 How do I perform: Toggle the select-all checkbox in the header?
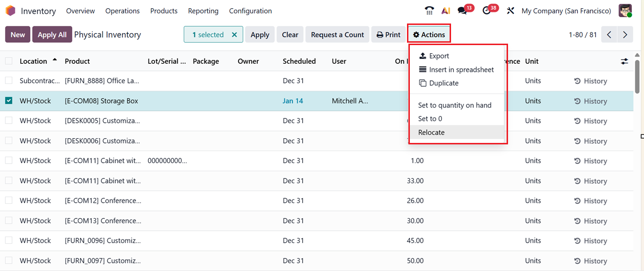coord(9,61)
